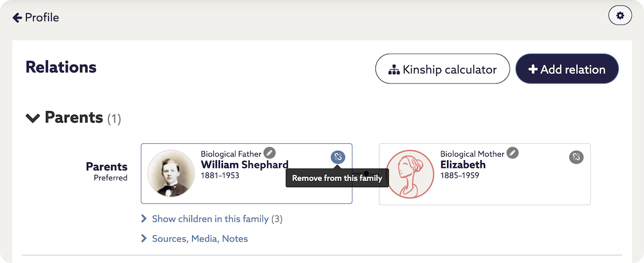Click William Shephard's portrait photo

coord(170,173)
